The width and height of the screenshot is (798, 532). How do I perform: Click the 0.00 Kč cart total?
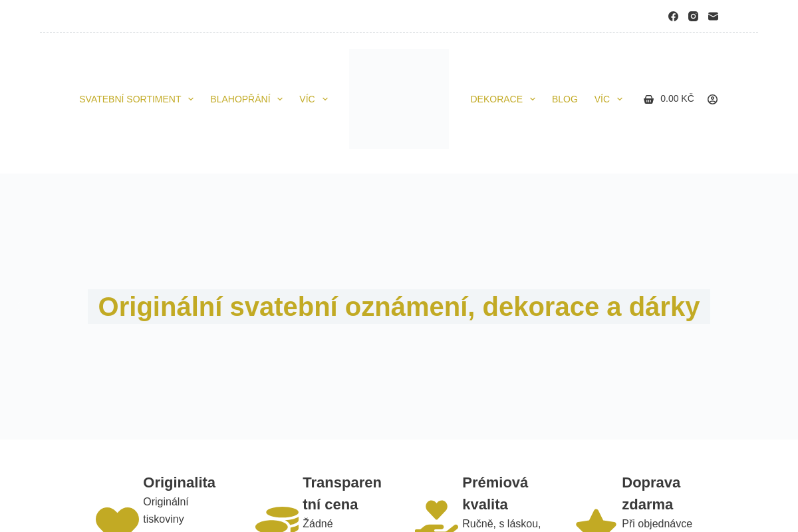(677, 98)
